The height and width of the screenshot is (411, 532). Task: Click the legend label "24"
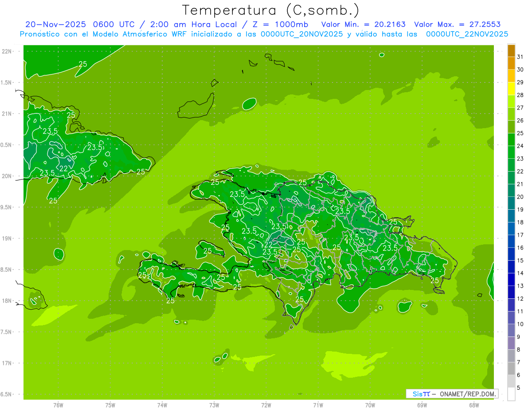click(x=520, y=146)
